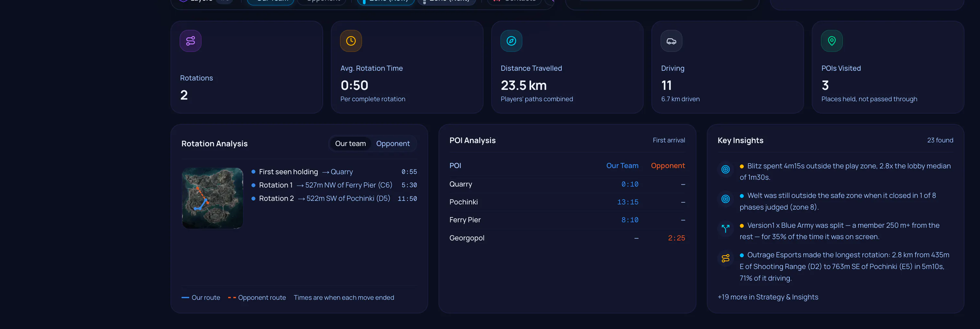Image resolution: width=980 pixels, height=329 pixels.
Task: Click the Blitz play zone insight text
Action: pos(845,172)
